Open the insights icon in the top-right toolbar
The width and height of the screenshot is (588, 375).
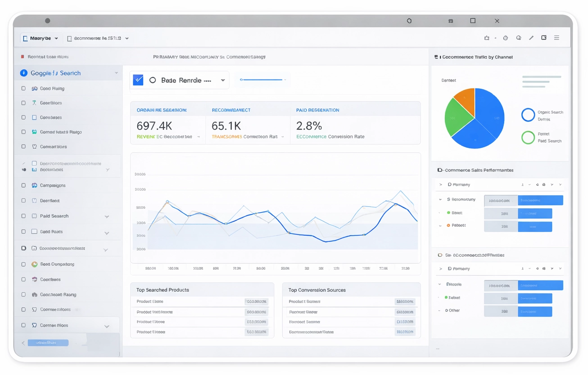tap(518, 38)
